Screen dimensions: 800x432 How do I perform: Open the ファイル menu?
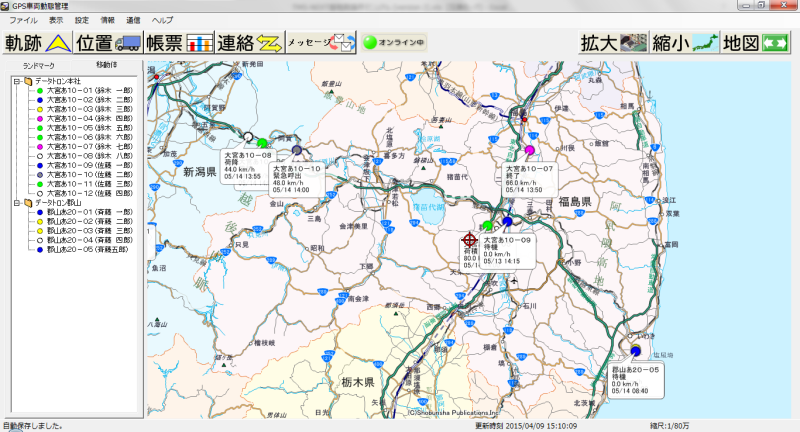[x=22, y=20]
